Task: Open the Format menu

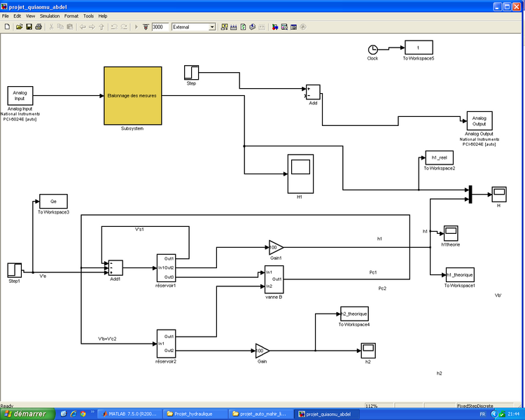Action: click(x=71, y=15)
